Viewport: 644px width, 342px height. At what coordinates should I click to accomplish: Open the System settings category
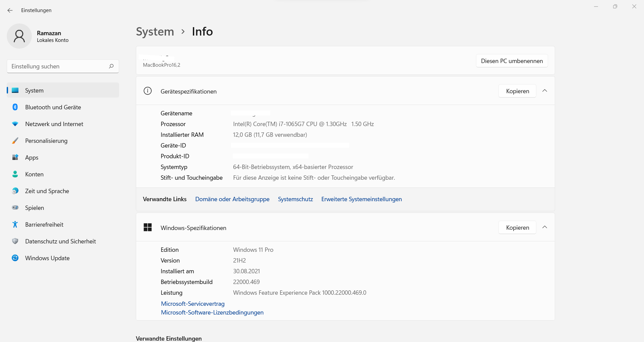click(63, 90)
